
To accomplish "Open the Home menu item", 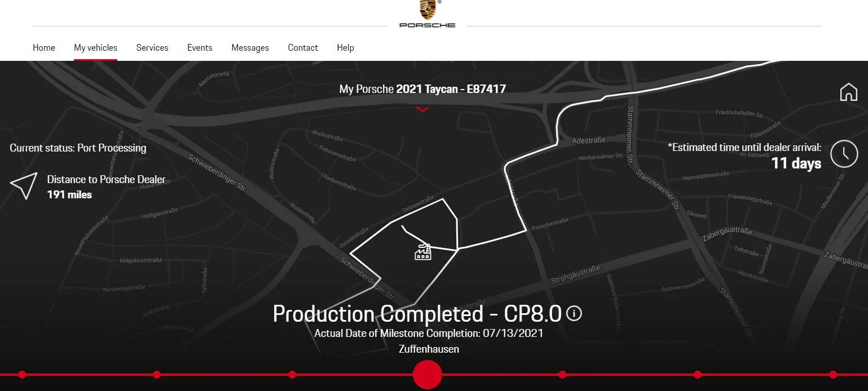I will (x=44, y=48).
